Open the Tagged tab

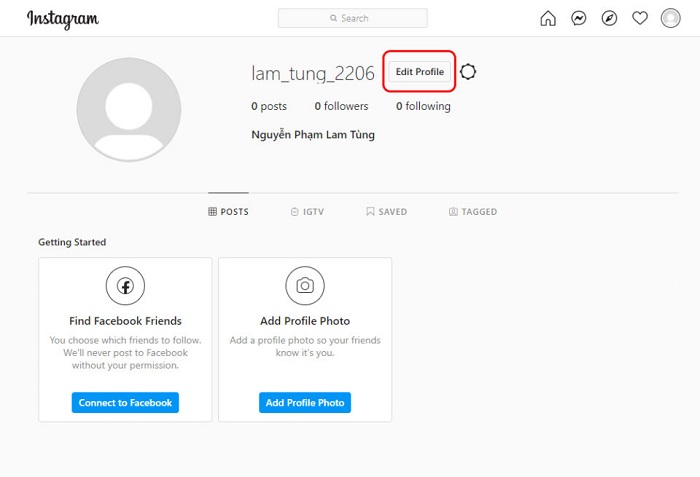tap(473, 212)
